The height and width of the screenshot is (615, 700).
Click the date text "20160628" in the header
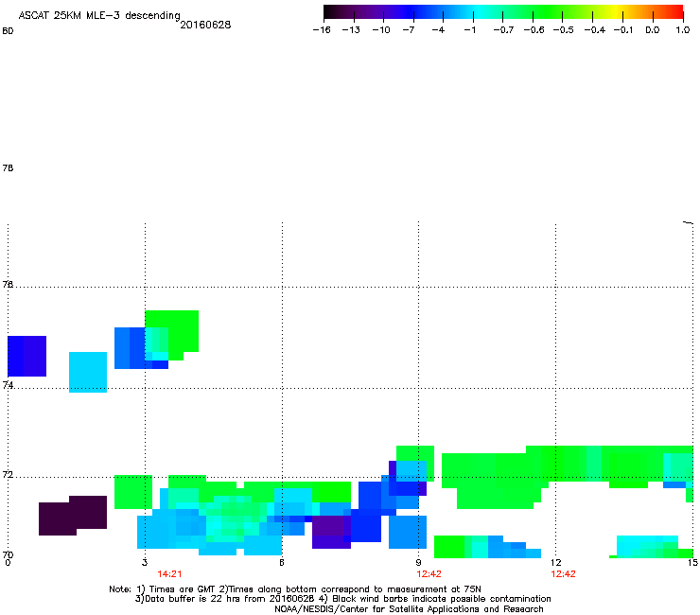tap(205, 25)
